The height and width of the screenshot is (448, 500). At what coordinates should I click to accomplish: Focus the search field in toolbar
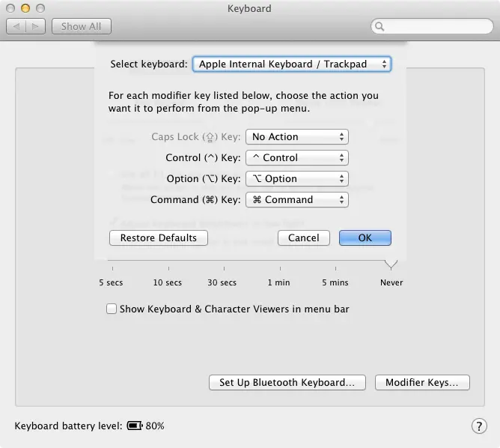434,26
